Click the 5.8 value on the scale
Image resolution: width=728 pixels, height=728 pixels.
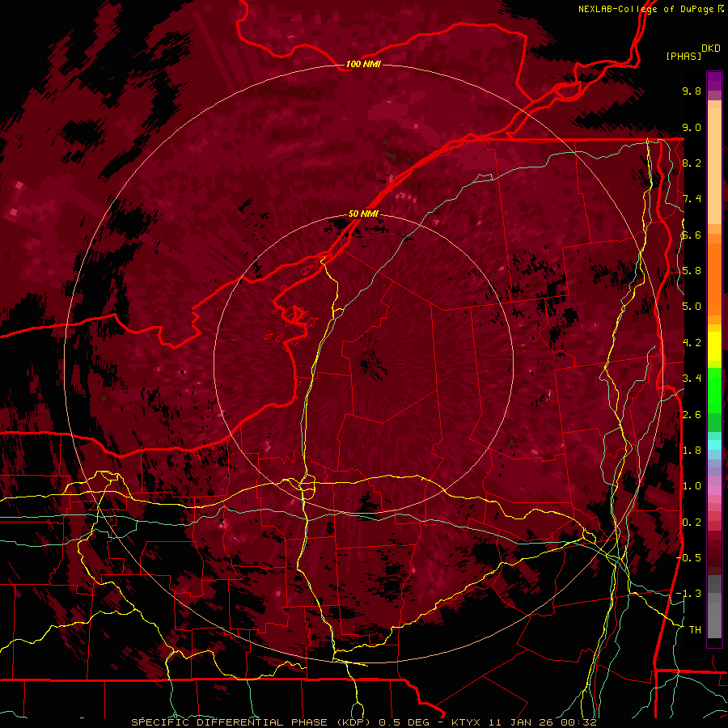(x=692, y=271)
